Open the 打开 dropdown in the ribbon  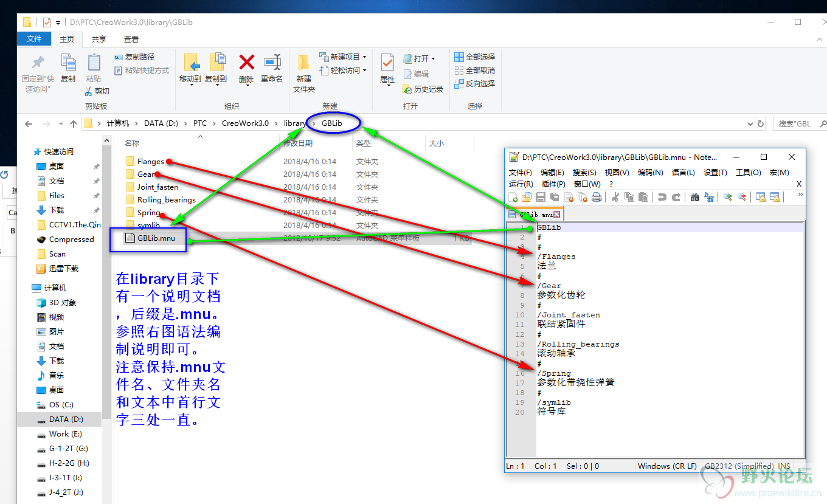pyautogui.click(x=433, y=59)
